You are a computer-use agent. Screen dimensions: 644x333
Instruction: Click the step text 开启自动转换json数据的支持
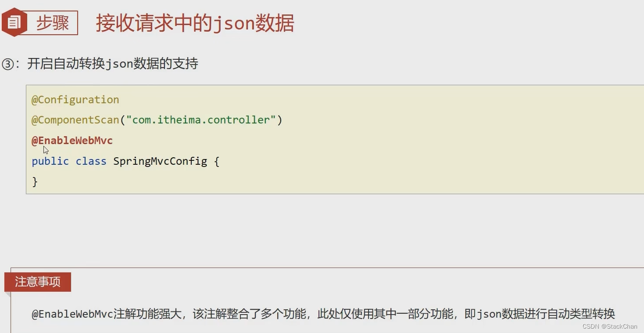click(113, 64)
